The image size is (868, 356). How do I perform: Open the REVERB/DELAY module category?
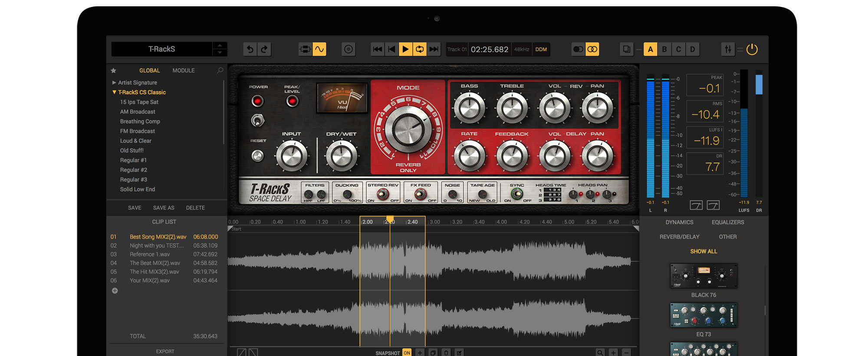point(680,237)
